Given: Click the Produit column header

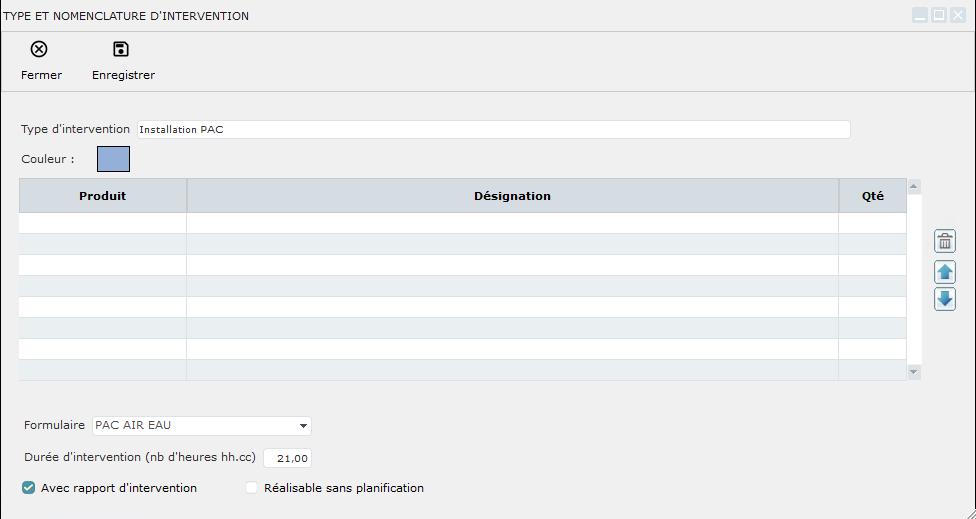Looking at the screenshot, I should click(102, 196).
